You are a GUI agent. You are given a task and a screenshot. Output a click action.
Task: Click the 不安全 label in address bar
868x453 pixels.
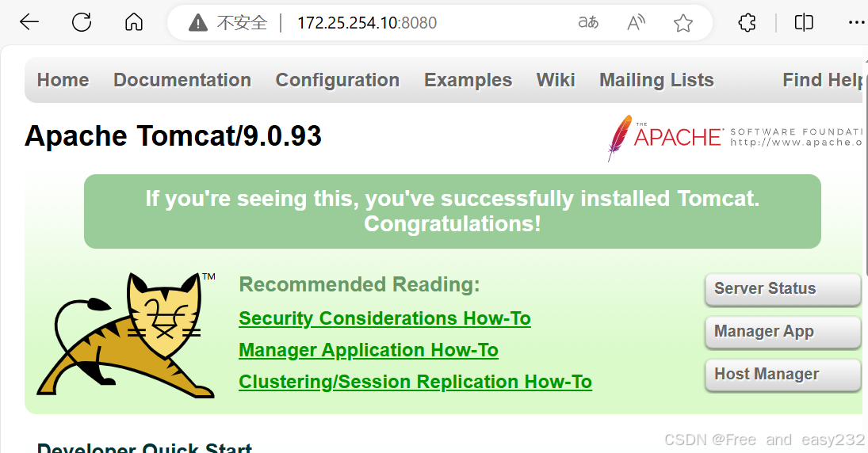coord(242,23)
